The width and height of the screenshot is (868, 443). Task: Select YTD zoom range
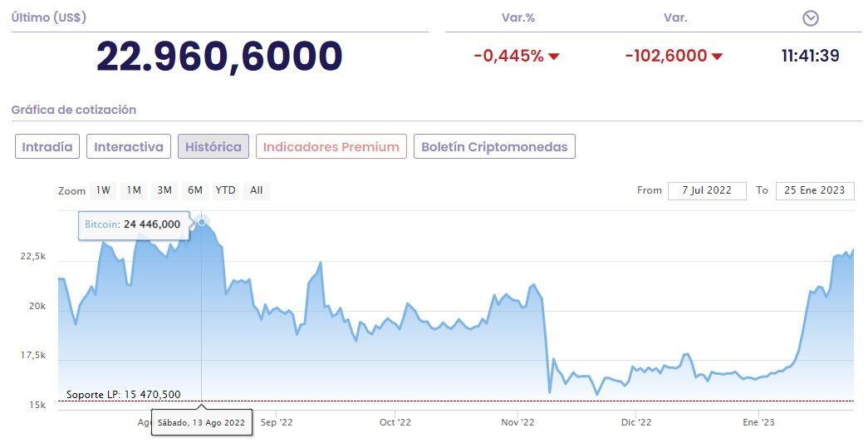click(225, 190)
